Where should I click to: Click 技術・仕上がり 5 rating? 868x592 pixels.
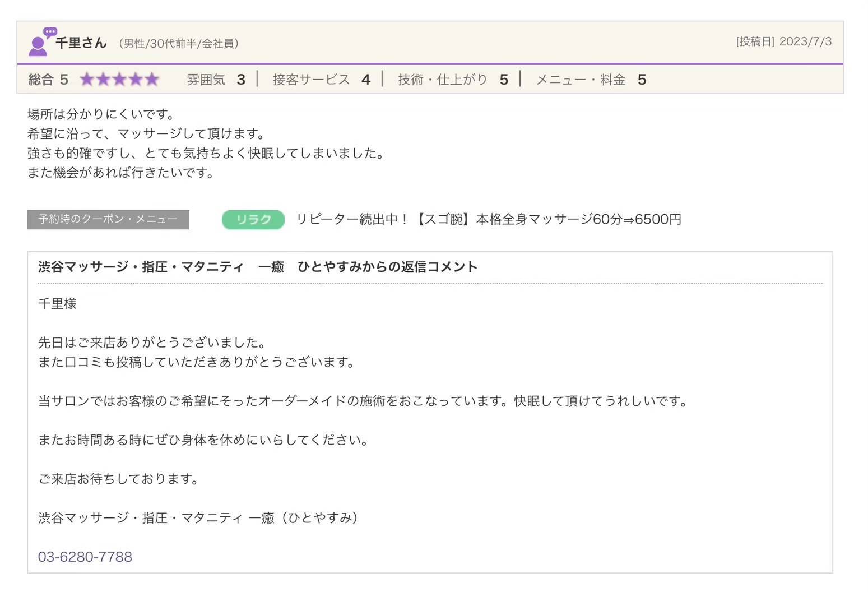coord(453,80)
